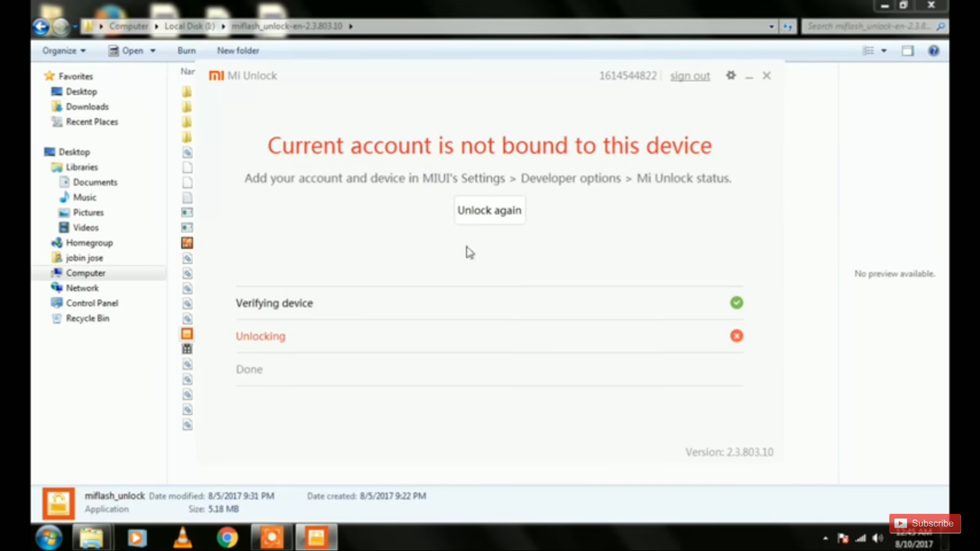Click New folder in the toolbar
The width and height of the screenshot is (980, 551).
click(238, 51)
